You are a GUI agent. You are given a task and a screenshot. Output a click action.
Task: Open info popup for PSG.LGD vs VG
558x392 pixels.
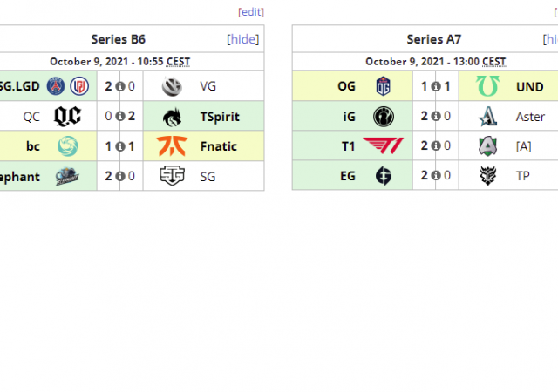[120, 86]
